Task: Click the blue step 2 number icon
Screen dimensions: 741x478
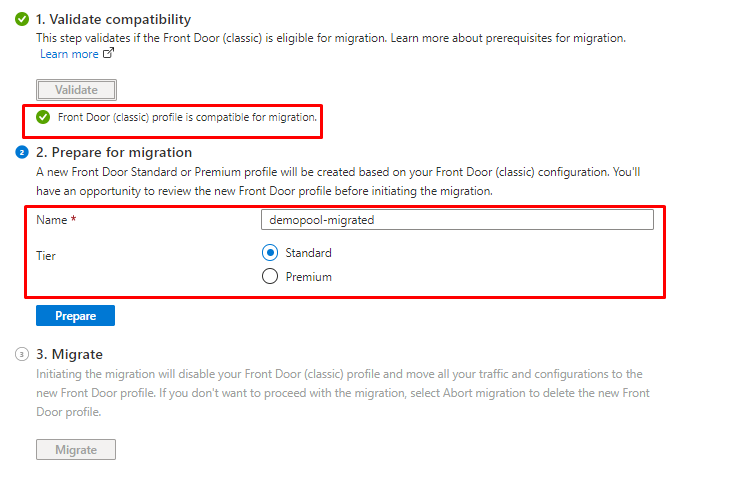Action: pyautogui.click(x=21, y=152)
